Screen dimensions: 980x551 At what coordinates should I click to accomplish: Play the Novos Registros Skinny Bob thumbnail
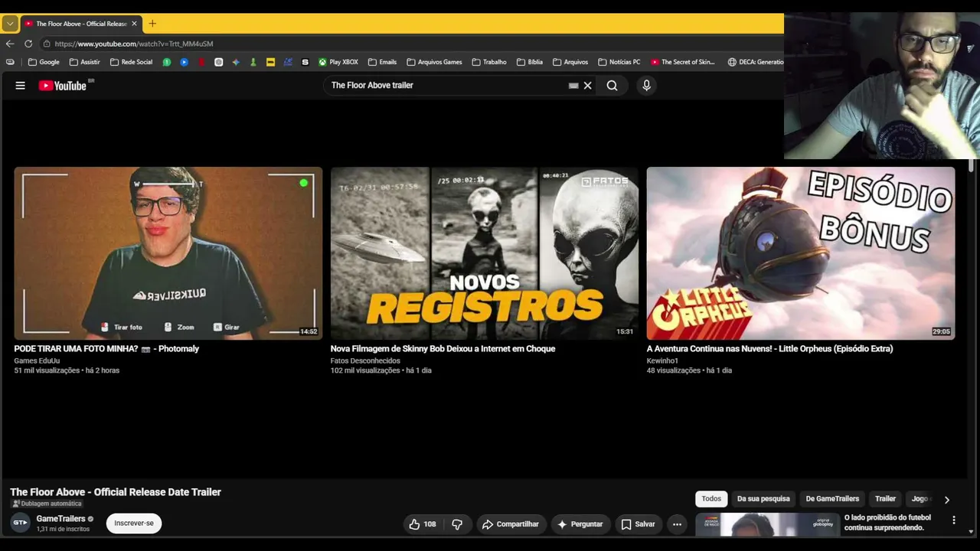tap(485, 253)
